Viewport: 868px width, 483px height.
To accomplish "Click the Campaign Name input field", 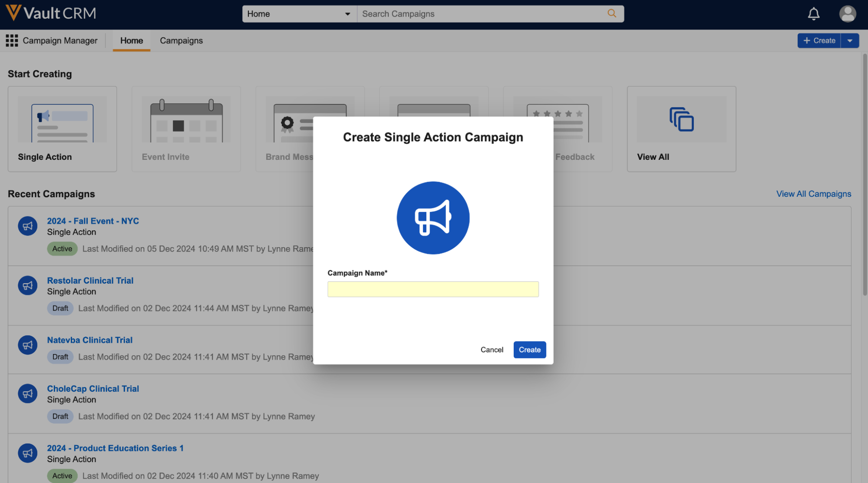I will (433, 289).
